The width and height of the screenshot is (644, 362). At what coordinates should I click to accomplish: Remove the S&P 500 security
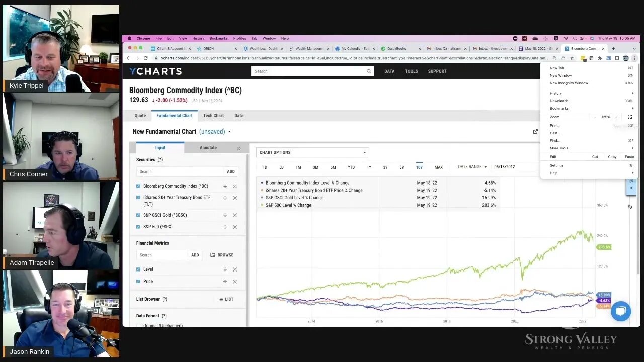click(x=235, y=227)
